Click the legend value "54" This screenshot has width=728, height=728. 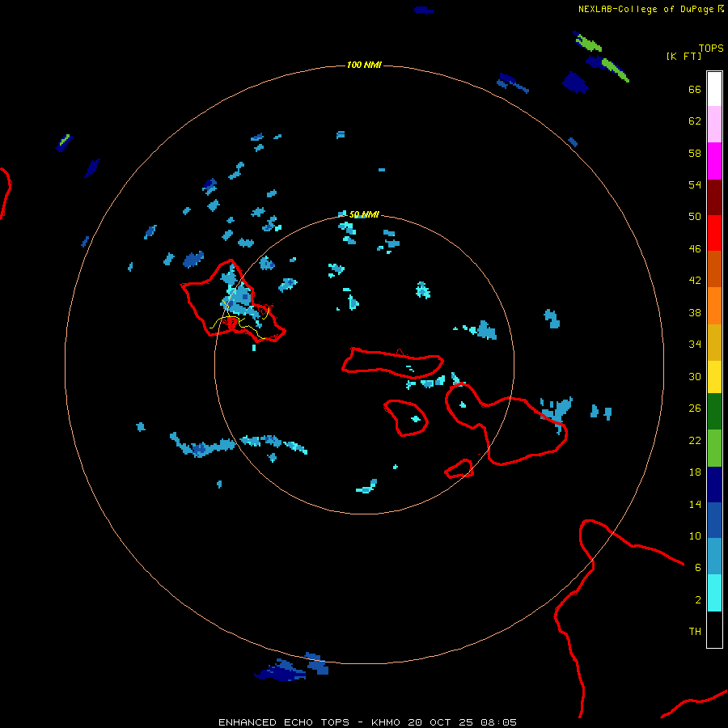click(x=695, y=184)
